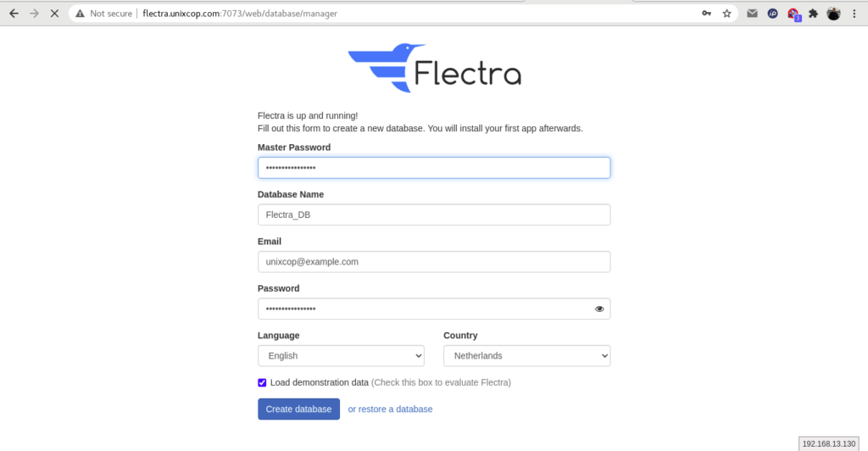The width and height of the screenshot is (868, 451).
Task: Open the browser three-dot menu
Action: (x=854, y=14)
